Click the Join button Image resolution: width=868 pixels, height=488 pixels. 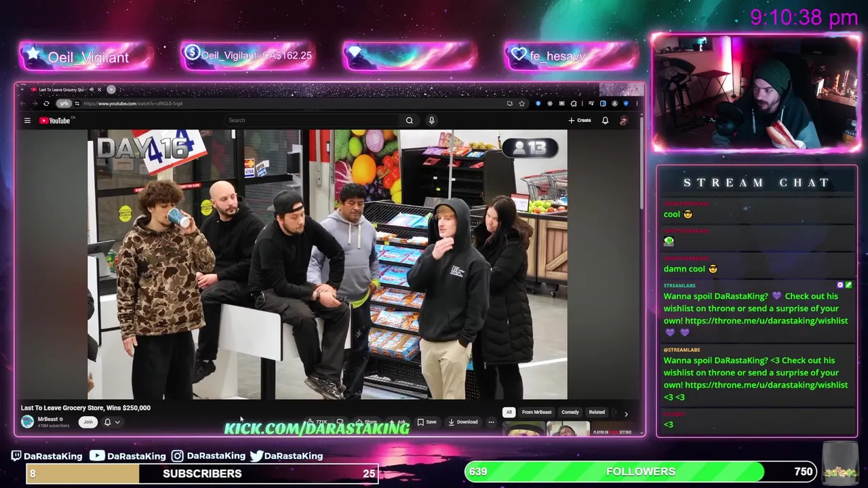coord(87,422)
